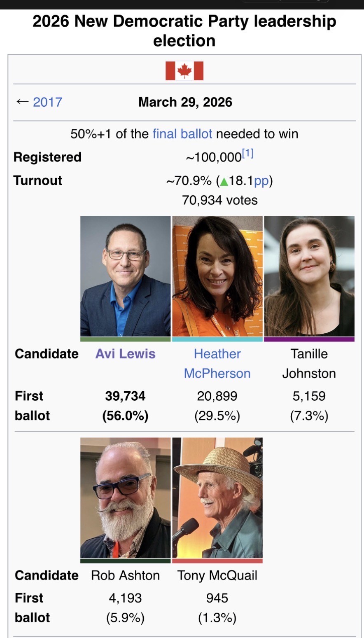Screen dimensions: 364x638
Task: Click the left arrow before 2017
Action: click(x=22, y=102)
